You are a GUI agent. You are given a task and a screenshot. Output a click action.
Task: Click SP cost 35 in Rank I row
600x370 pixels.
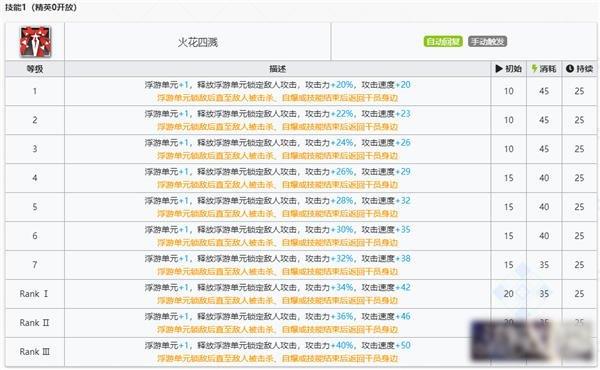[544, 294]
